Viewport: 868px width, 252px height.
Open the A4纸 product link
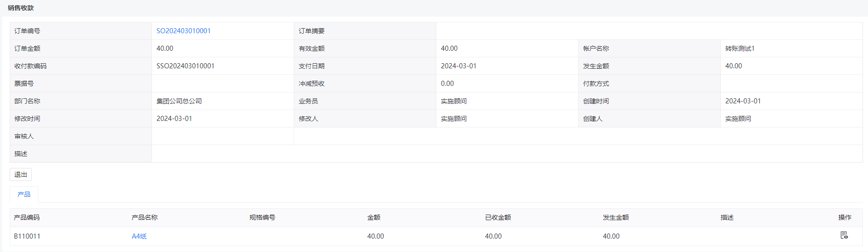[139, 236]
